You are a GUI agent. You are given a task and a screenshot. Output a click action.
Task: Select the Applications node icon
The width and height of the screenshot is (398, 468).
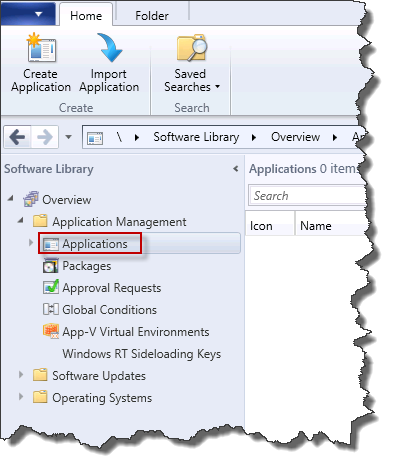(51, 244)
